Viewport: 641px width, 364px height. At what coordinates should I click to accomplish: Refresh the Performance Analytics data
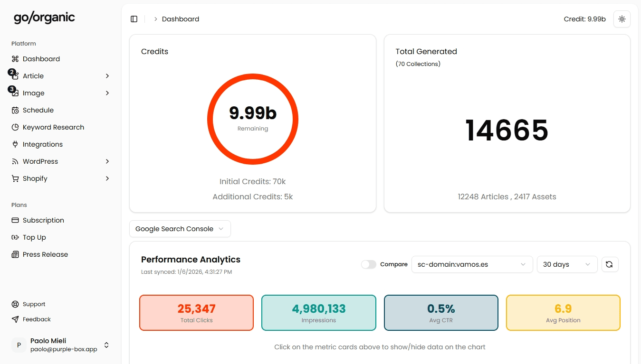610,264
